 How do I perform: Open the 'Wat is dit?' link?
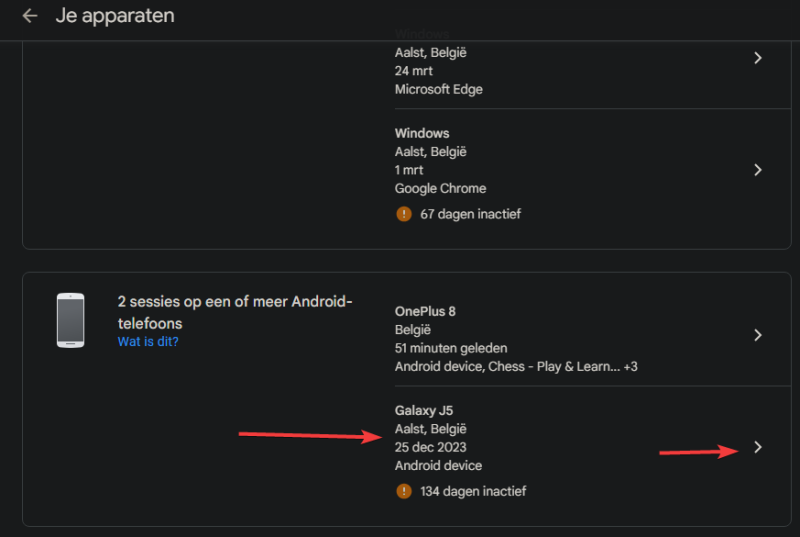pos(148,341)
